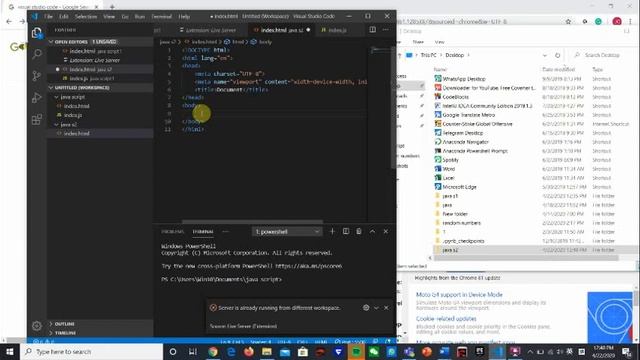Screen dimensions: 640x360
Task: Open Cookie related updates link
Action: (x=446, y=318)
